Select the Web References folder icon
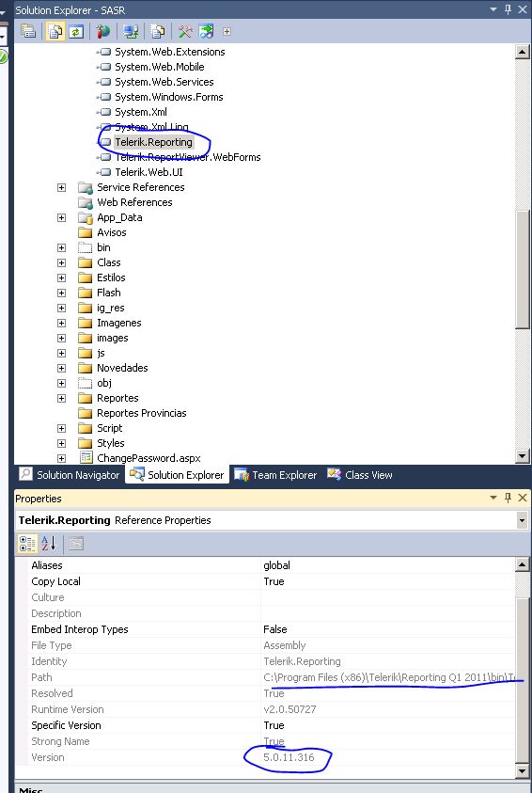The width and height of the screenshot is (532, 793). [86, 202]
